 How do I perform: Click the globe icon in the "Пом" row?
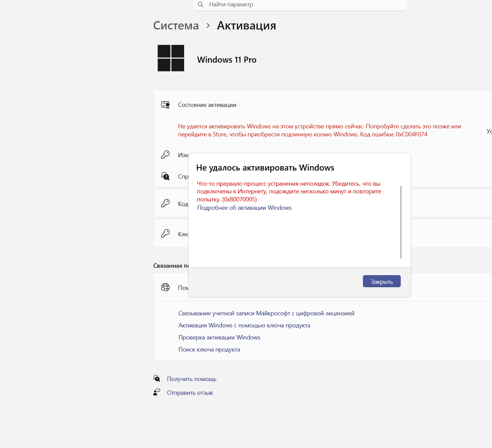coord(165,287)
